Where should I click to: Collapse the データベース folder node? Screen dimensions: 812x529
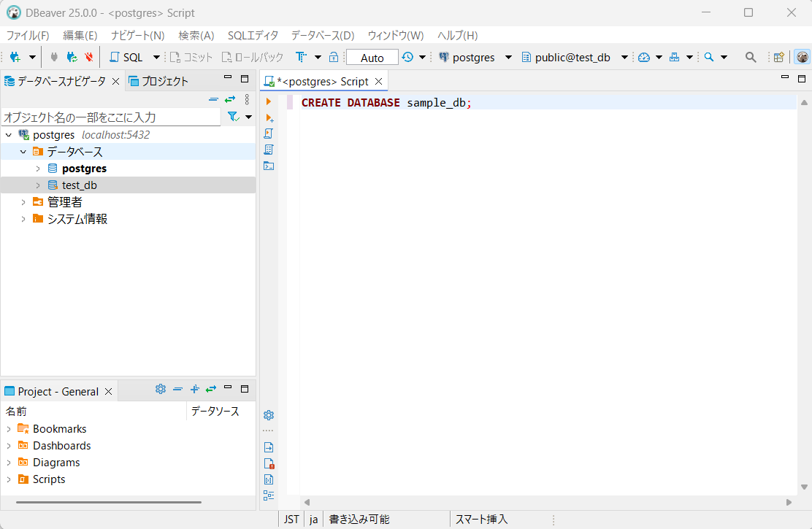tap(23, 152)
